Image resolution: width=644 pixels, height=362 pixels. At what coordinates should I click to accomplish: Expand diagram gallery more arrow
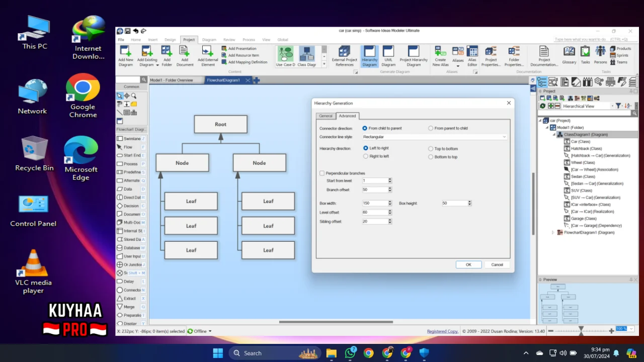(325, 64)
